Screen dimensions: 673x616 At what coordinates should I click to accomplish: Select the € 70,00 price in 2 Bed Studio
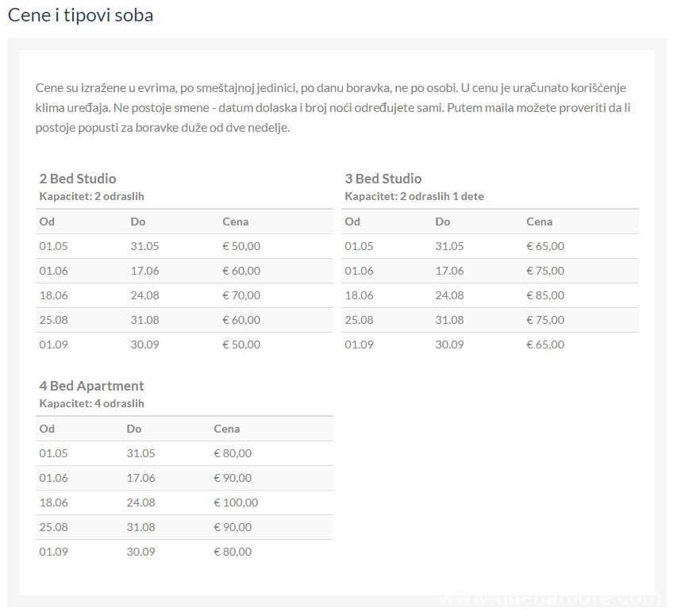241,295
